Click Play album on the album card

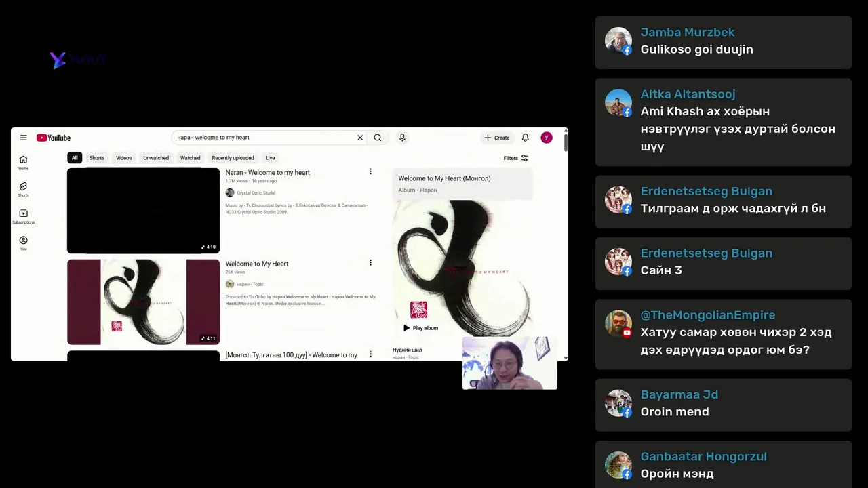[x=420, y=328]
